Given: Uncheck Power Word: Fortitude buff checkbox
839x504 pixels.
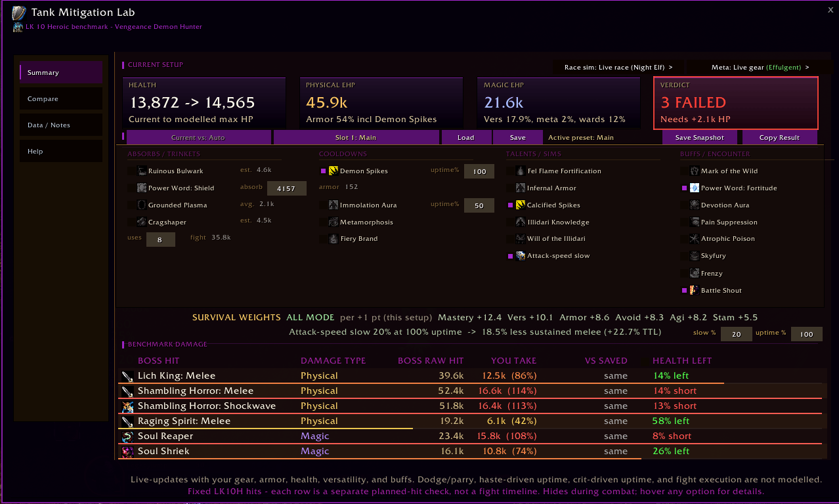Looking at the screenshot, I should coord(685,188).
